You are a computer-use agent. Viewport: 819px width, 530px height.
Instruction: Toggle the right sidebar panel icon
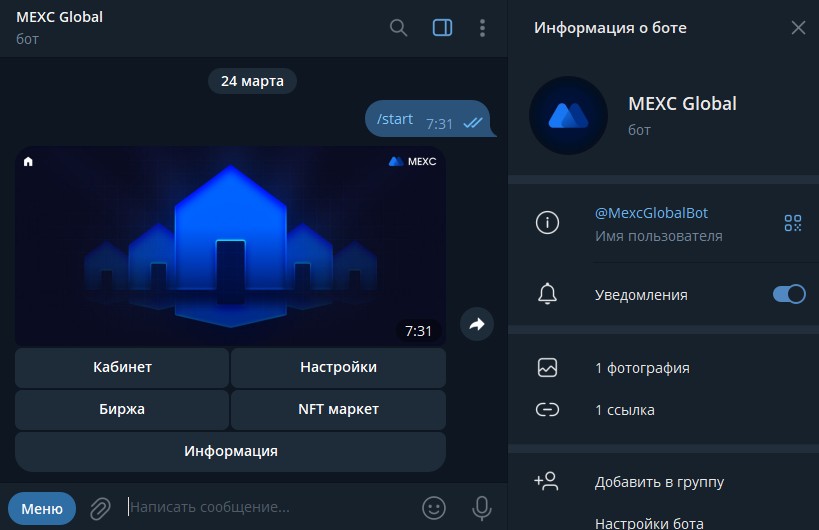pos(442,28)
